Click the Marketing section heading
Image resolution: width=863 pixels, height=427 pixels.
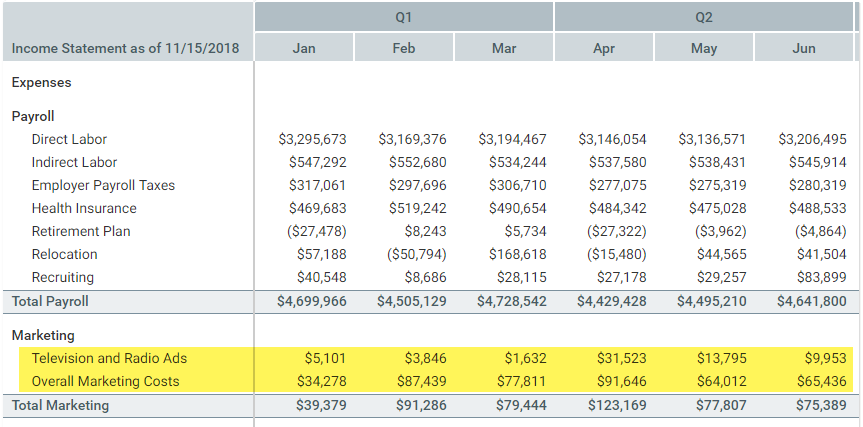click(43, 335)
